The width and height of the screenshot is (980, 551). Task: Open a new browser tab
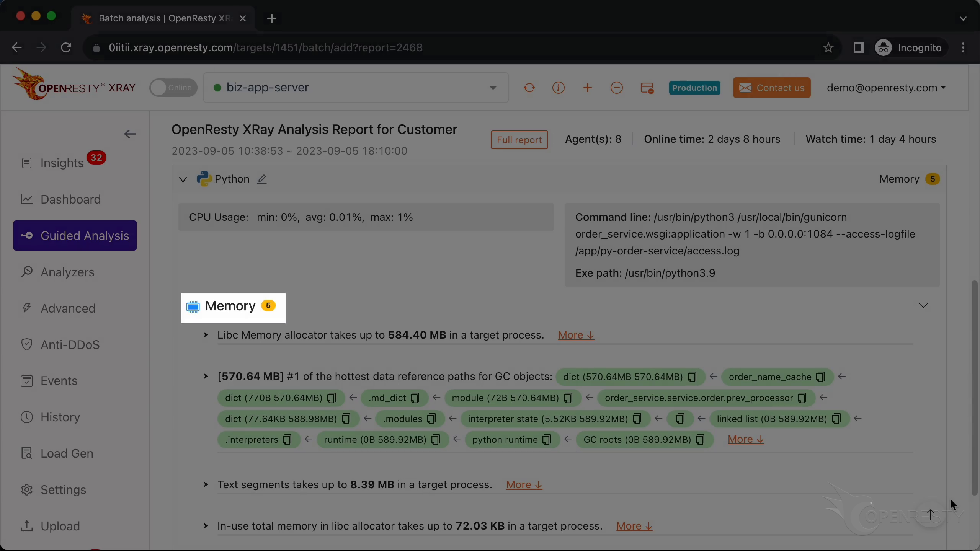click(x=271, y=18)
